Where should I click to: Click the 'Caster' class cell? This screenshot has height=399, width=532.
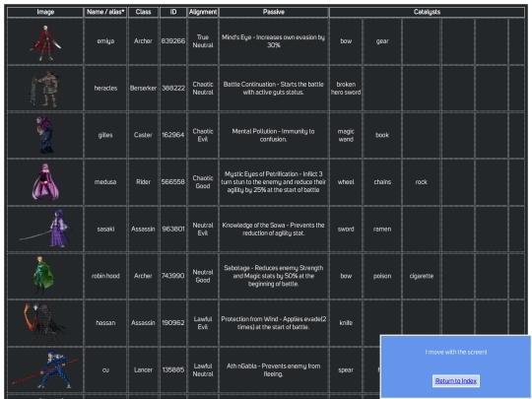[x=143, y=135]
